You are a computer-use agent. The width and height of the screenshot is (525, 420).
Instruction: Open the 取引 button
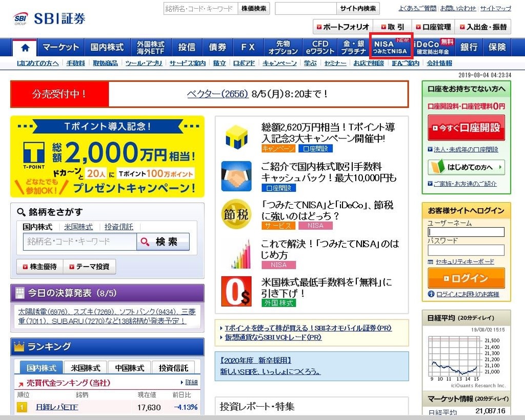click(x=392, y=27)
